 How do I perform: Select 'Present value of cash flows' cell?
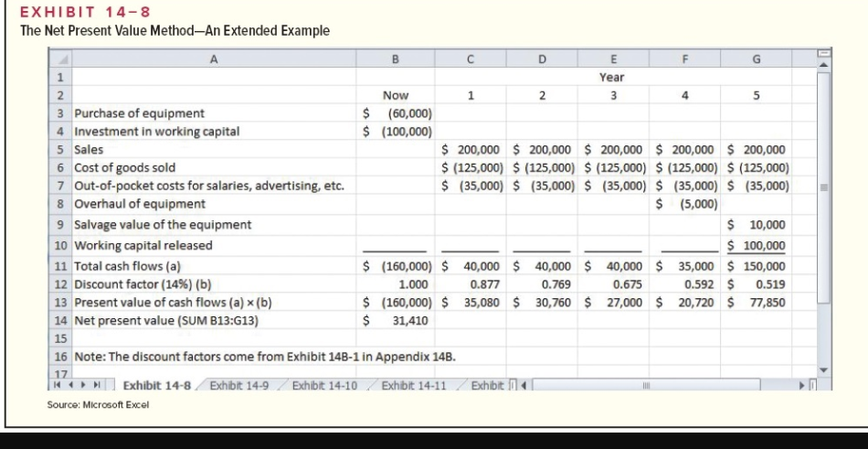click(x=214, y=303)
